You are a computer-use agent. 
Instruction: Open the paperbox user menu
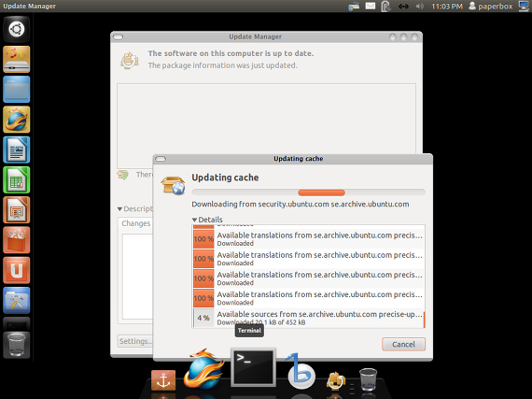click(x=491, y=7)
